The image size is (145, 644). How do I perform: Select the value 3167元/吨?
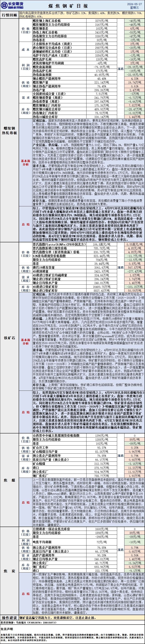102,25
